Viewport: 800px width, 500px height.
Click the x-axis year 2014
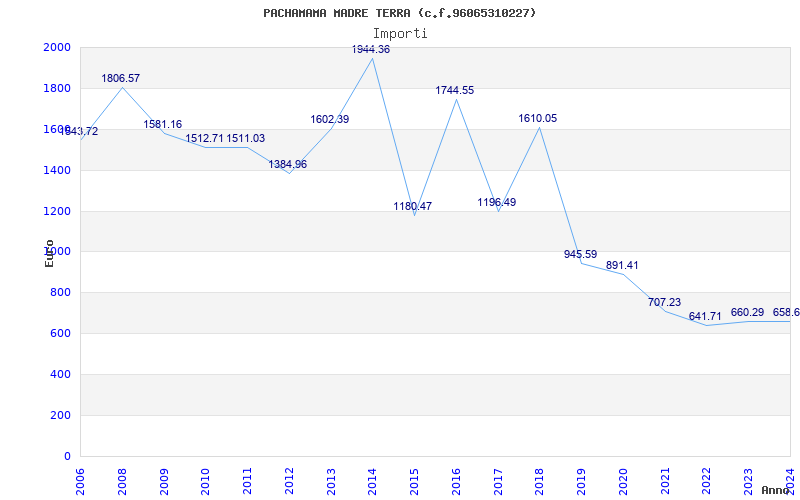(372, 481)
